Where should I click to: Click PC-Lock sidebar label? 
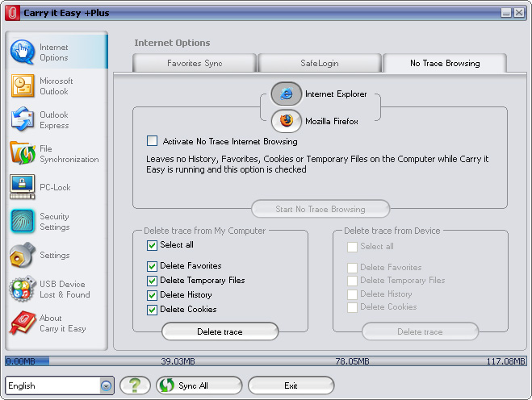pyautogui.click(x=55, y=187)
